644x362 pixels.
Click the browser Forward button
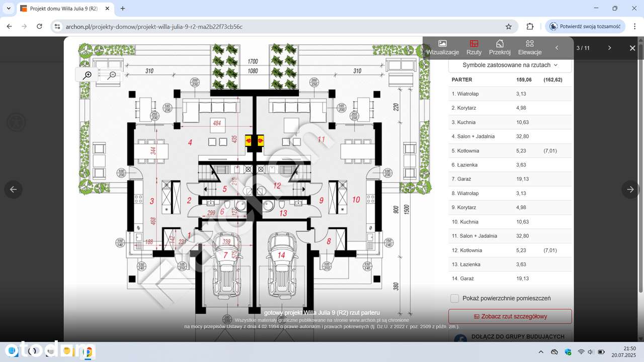point(24,26)
